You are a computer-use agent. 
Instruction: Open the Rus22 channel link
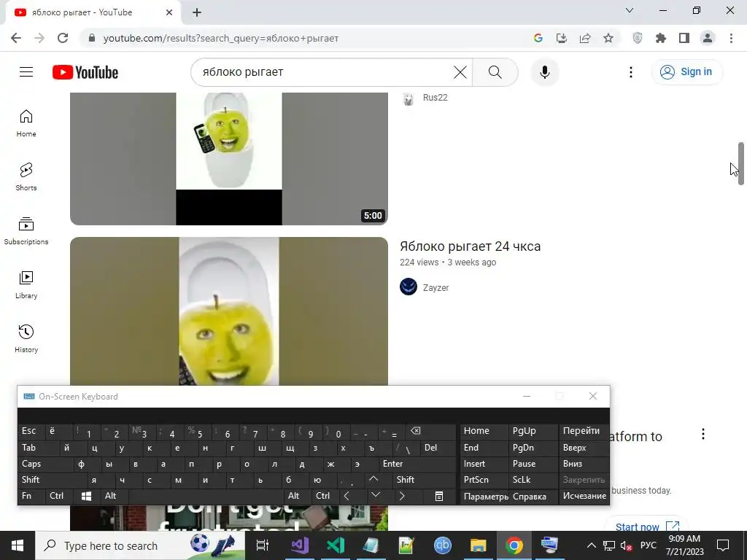(x=435, y=98)
